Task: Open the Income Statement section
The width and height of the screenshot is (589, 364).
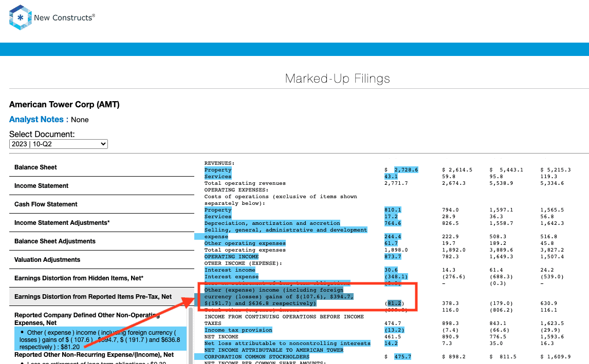Action: click(101, 186)
